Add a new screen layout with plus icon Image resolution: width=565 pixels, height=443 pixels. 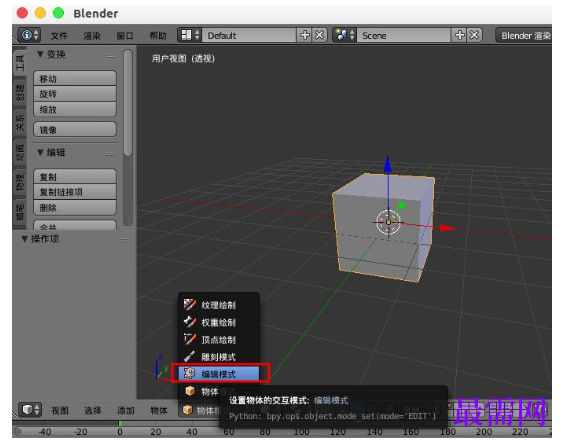tap(305, 35)
